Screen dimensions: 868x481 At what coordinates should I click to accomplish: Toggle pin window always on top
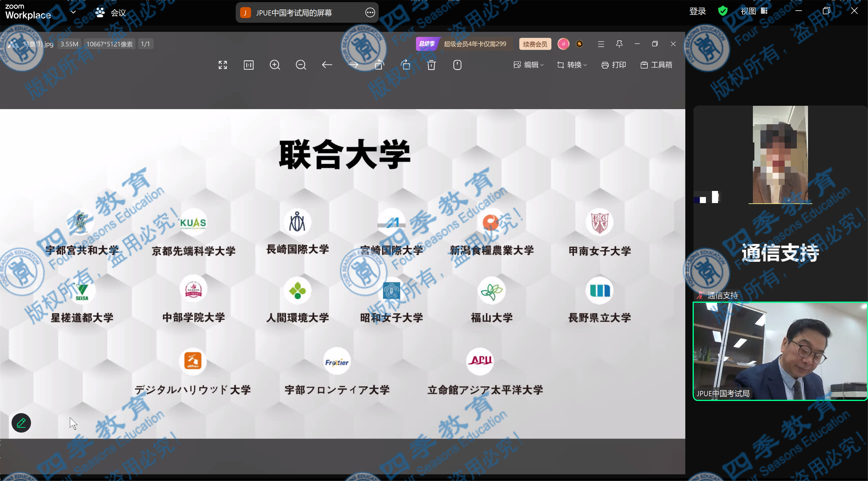point(619,44)
